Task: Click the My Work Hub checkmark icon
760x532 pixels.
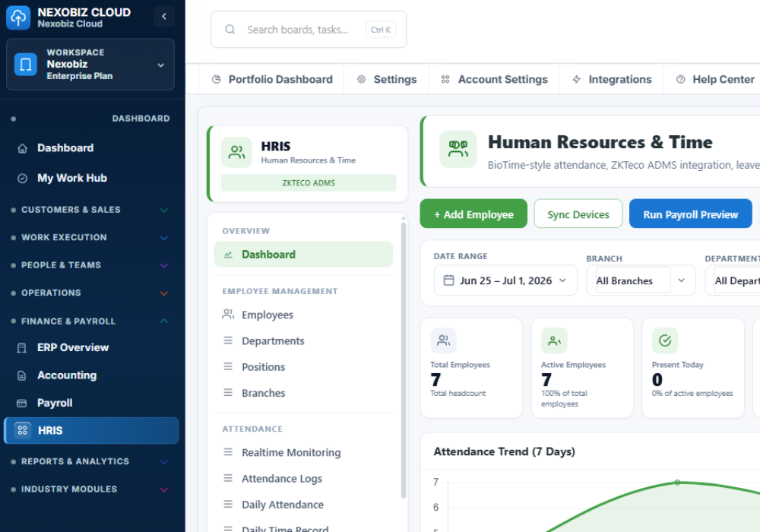Action: pos(22,179)
